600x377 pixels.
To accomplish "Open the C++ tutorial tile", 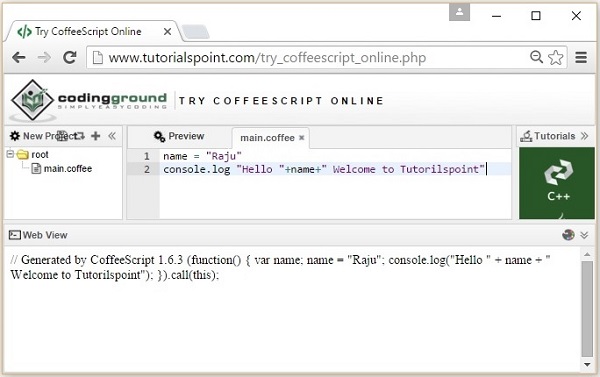I will pyautogui.click(x=557, y=183).
